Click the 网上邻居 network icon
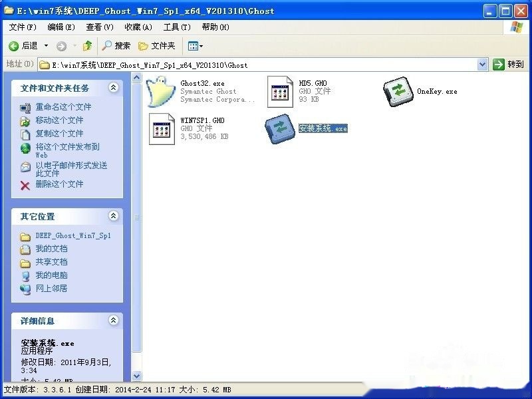The height and width of the screenshot is (399, 532). point(25,289)
